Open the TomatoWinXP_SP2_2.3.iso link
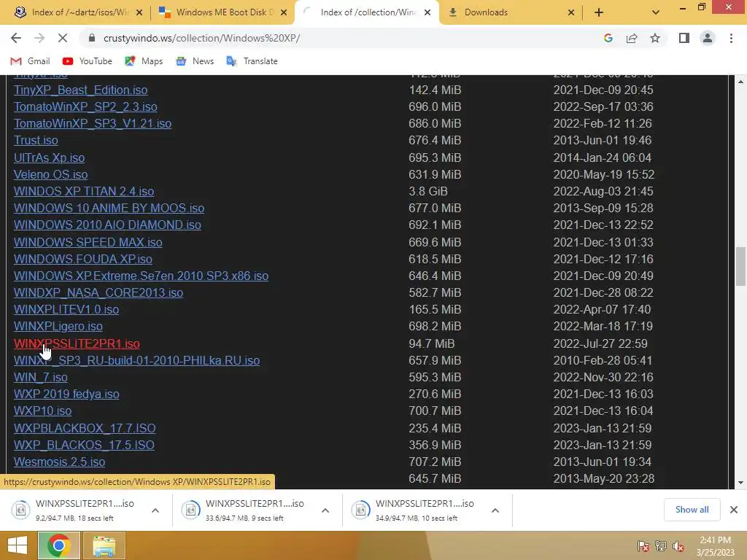The height and width of the screenshot is (560, 747). [85, 106]
